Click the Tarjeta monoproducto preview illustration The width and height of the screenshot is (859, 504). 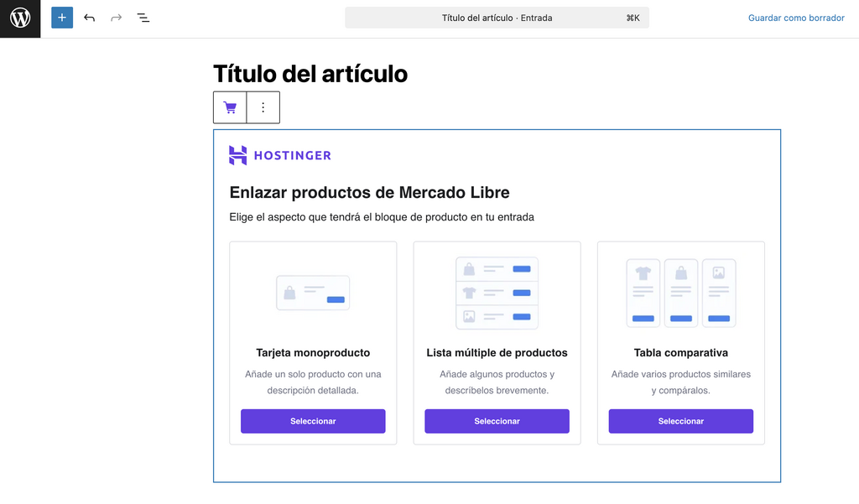coord(312,293)
